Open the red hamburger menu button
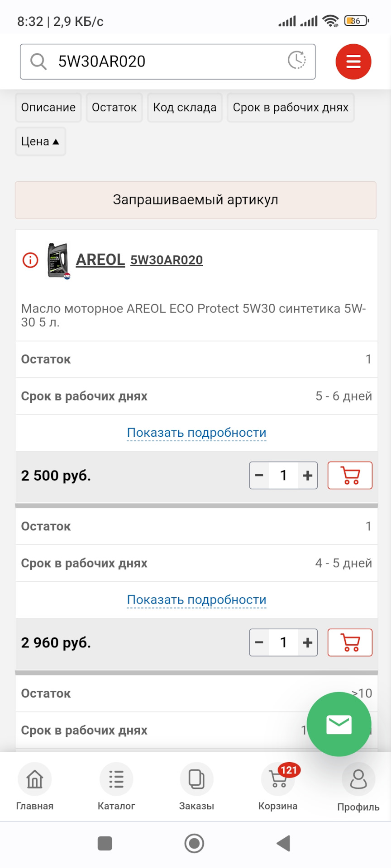The image size is (391, 868). coord(353,61)
